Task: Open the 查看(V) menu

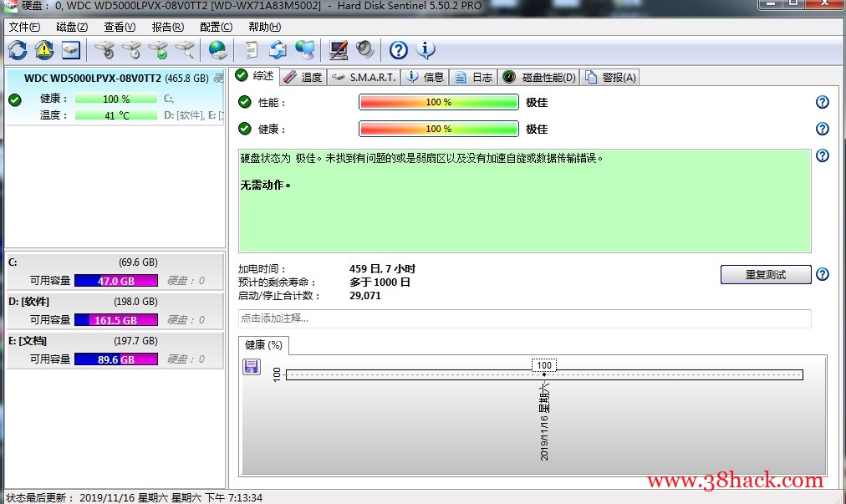Action: (120, 27)
